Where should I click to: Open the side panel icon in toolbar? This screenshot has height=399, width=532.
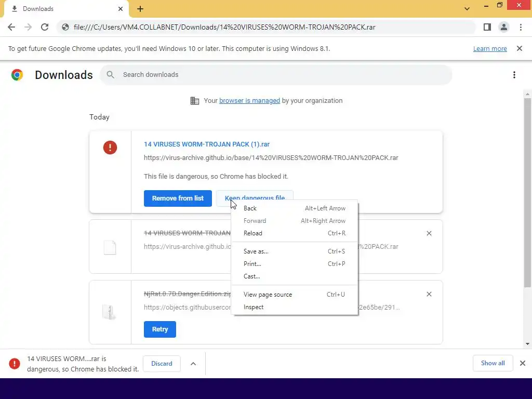pos(487,27)
